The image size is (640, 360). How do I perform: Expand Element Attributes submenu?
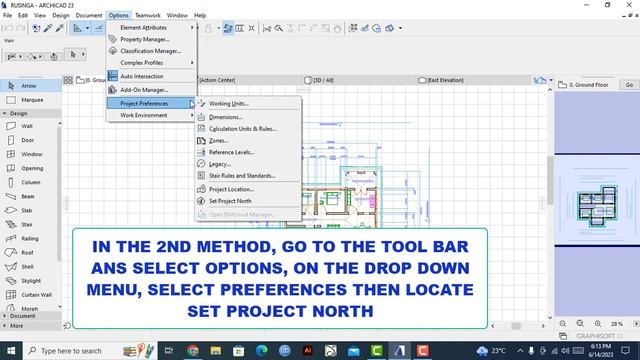tap(151, 27)
